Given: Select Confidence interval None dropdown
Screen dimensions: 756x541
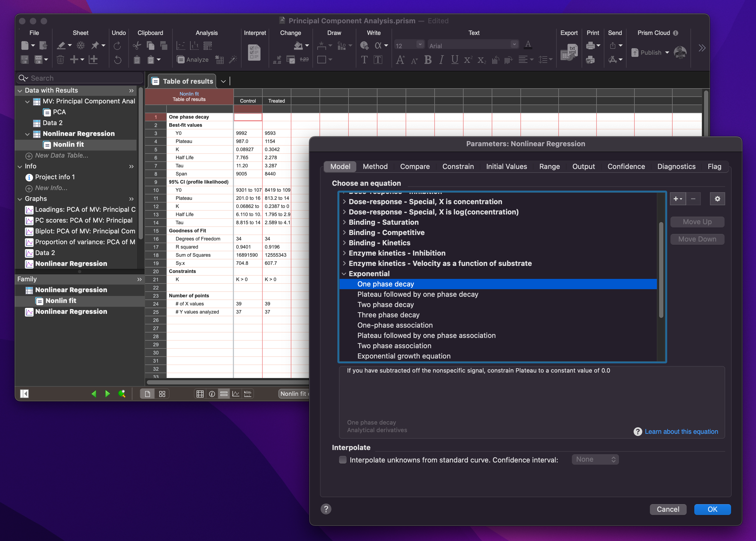Looking at the screenshot, I should tap(594, 459).
